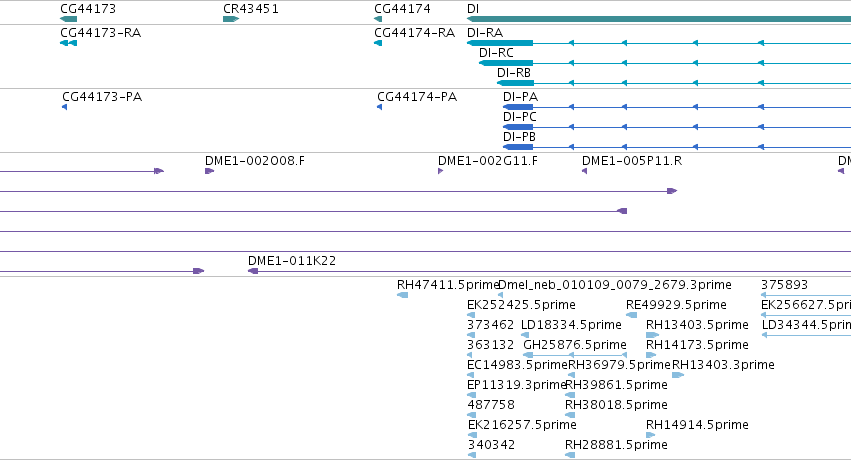Click the RH39861.5prime EST label

coord(616,385)
